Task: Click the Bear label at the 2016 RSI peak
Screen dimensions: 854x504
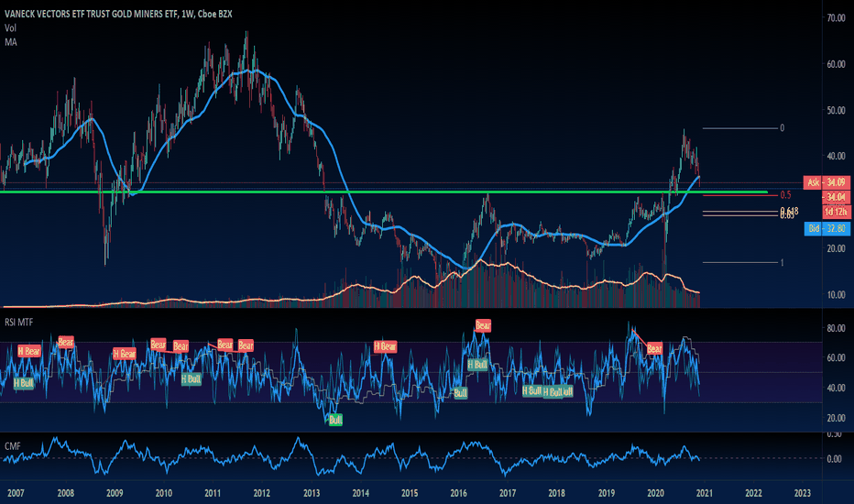Action: (x=483, y=326)
